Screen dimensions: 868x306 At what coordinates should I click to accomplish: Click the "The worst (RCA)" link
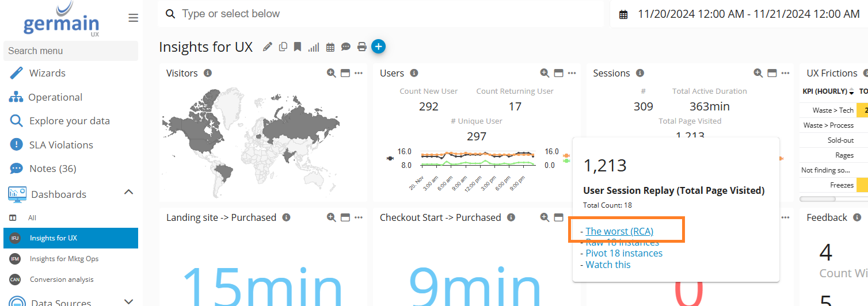click(x=619, y=231)
